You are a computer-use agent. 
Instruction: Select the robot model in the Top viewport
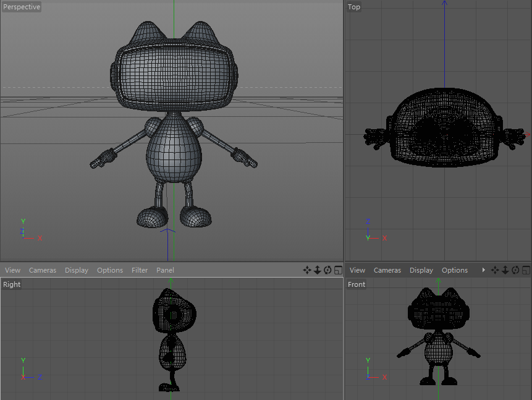tap(444, 129)
